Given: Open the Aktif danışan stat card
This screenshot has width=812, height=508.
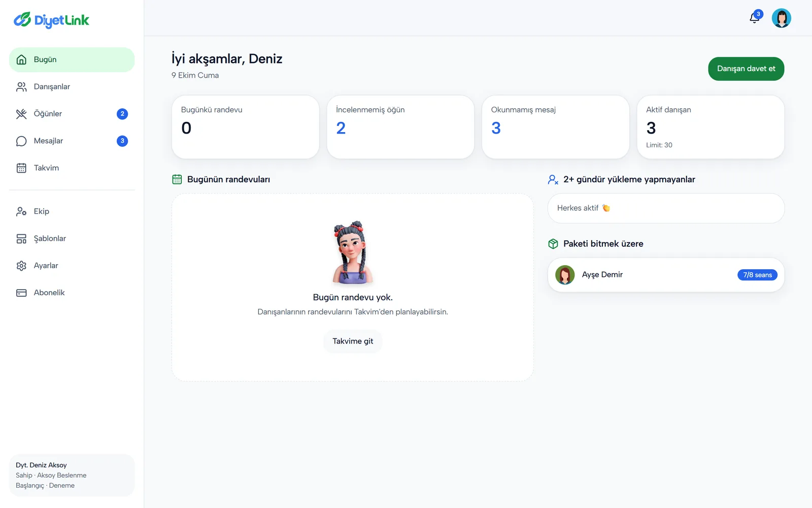Looking at the screenshot, I should coord(710,127).
